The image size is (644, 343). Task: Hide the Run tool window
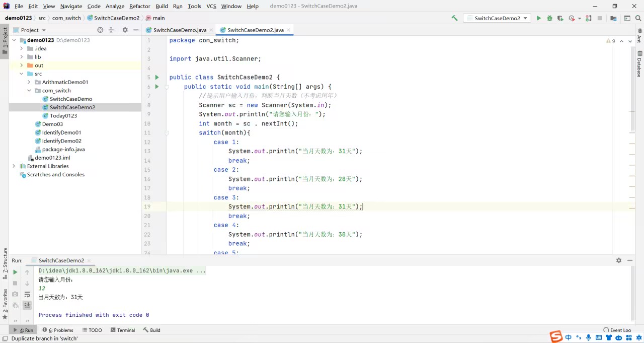630,260
